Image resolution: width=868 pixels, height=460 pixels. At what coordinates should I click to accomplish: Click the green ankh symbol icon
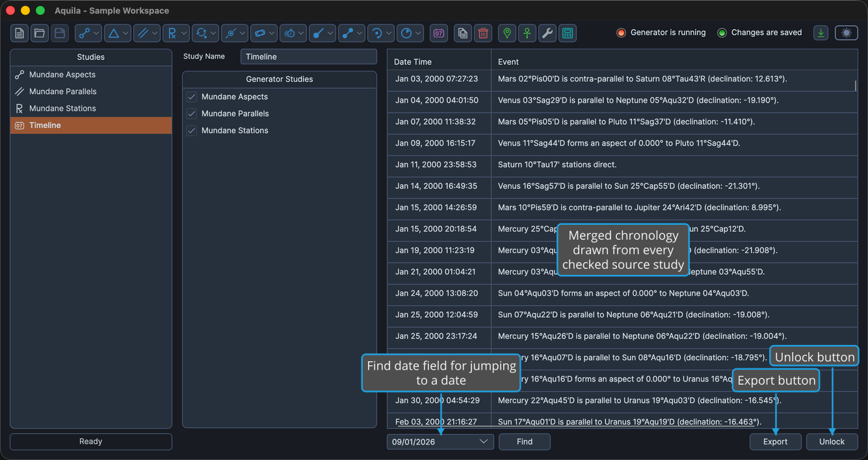click(x=527, y=33)
